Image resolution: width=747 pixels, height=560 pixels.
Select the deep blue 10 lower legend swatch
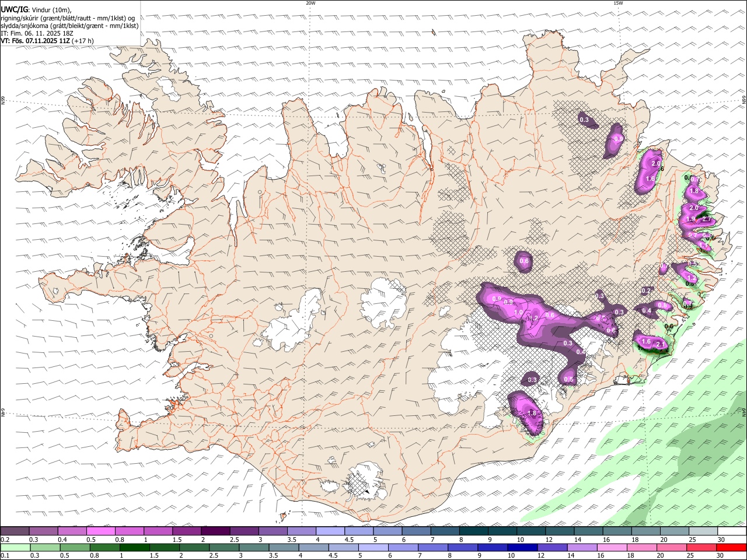(522, 547)
